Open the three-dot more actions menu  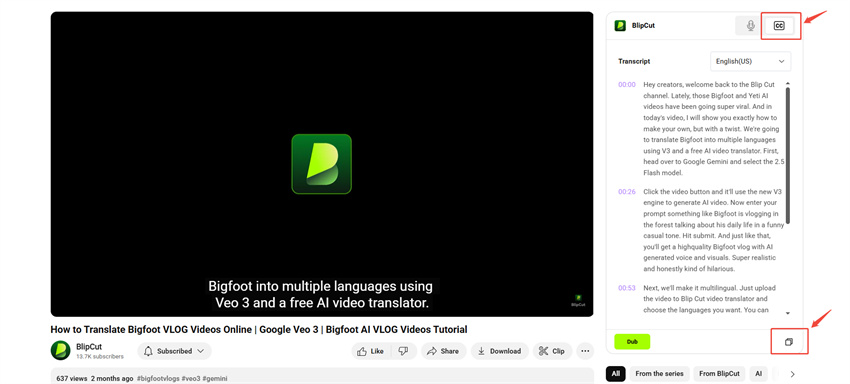pos(585,351)
